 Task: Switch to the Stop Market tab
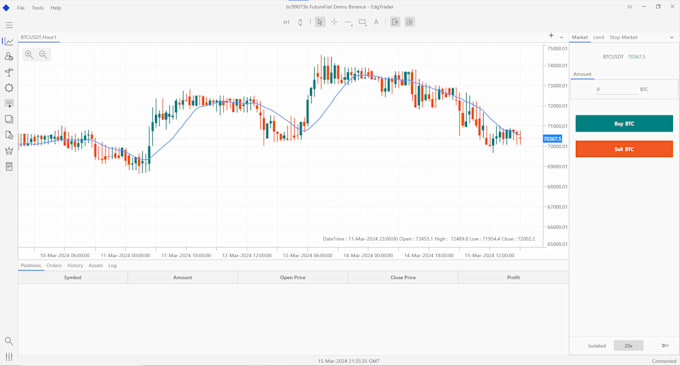tap(623, 38)
